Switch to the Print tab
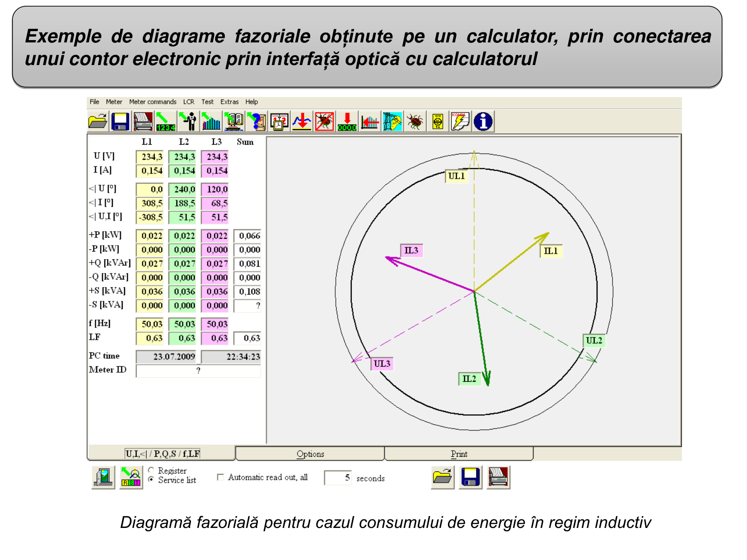The image size is (747, 560). pos(459,454)
